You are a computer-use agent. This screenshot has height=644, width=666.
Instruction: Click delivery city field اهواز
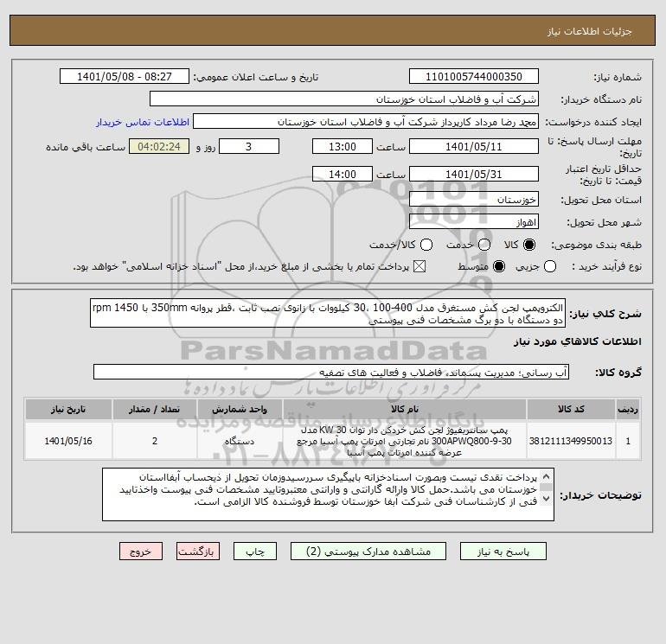pos(474,221)
